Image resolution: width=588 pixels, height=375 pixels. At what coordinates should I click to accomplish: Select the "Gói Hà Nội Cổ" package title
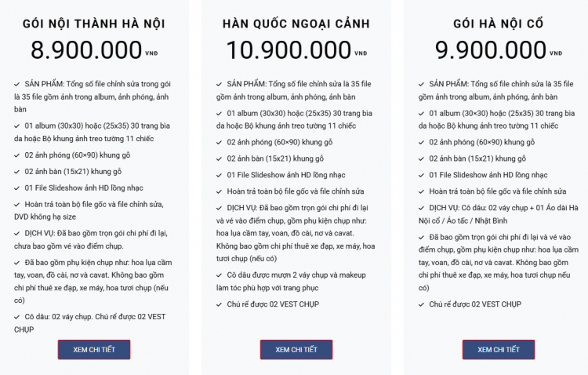(498, 24)
